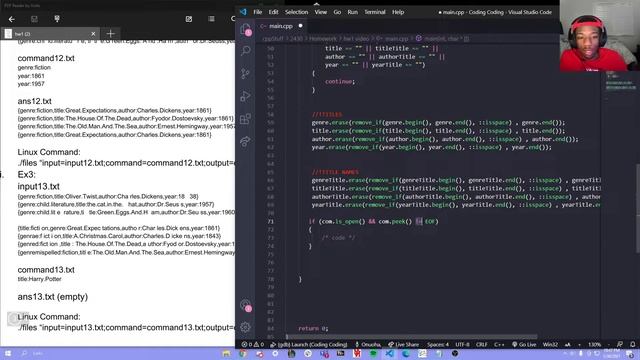This screenshot has width=640, height=360.
Task: Expand the main.cpp breadcrumb
Action: (393, 39)
